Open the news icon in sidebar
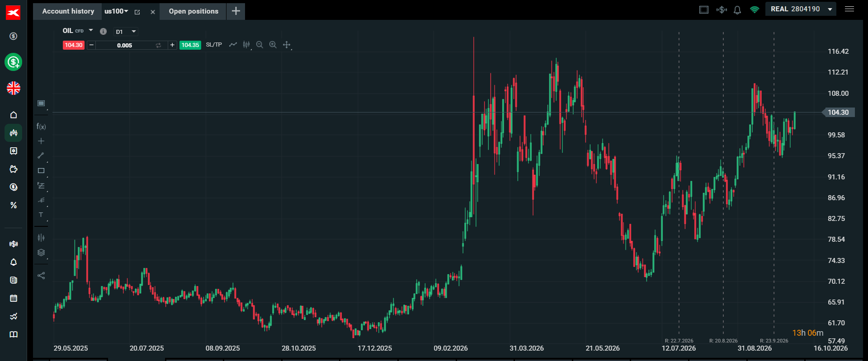This screenshot has height=361, width=868. [14, 280]
